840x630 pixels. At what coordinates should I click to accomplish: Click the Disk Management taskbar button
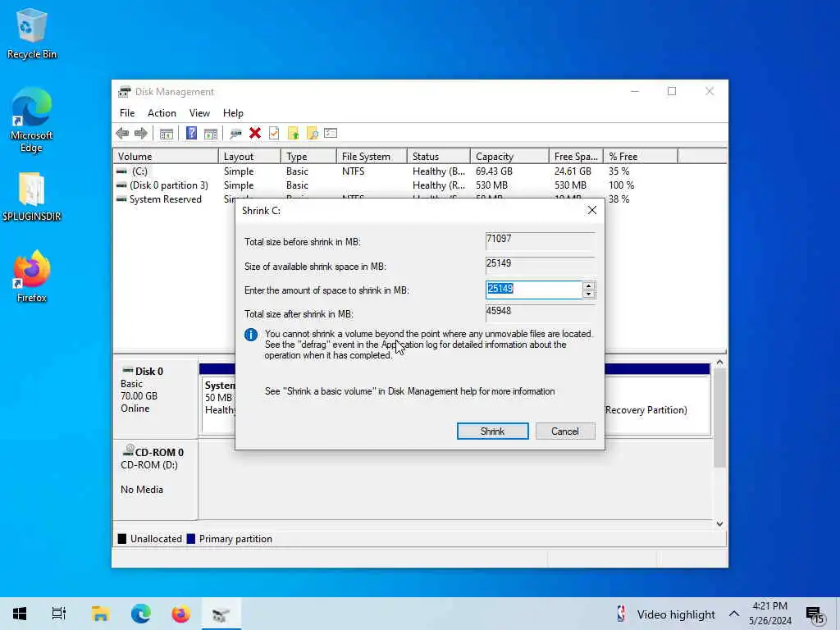pyautogui.click(x=221, y=614)
